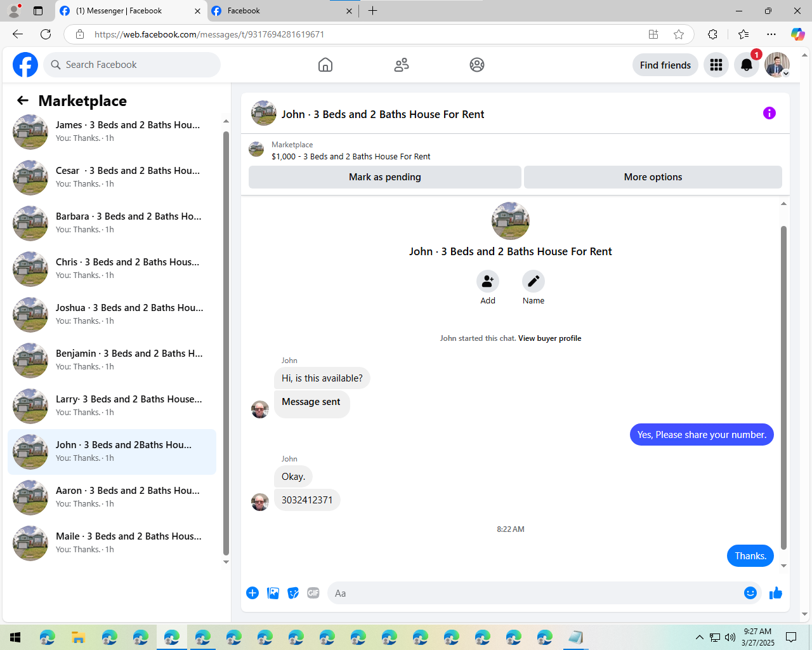Screen dimensions: 812x650
Task: Click the Search Facebook field
Action: 132,65
